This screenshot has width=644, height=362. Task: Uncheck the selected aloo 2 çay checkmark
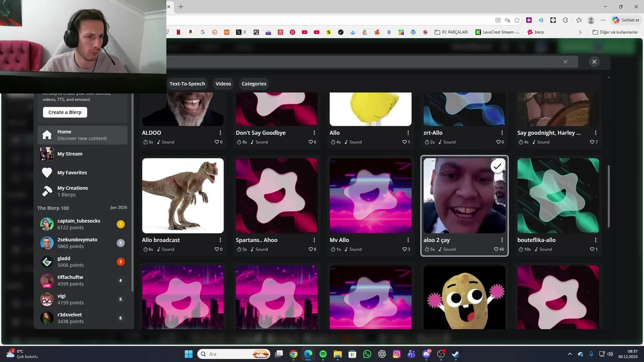coord(498,166)
